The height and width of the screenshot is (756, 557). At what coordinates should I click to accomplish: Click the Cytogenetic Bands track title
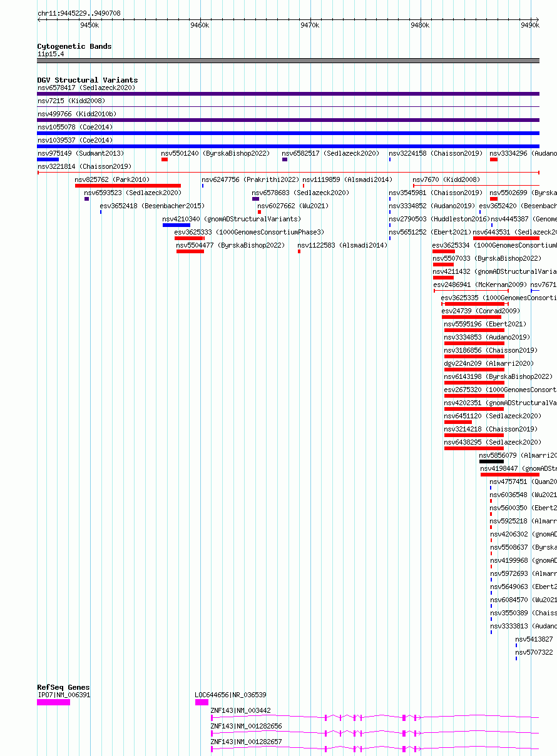[74, 46]
